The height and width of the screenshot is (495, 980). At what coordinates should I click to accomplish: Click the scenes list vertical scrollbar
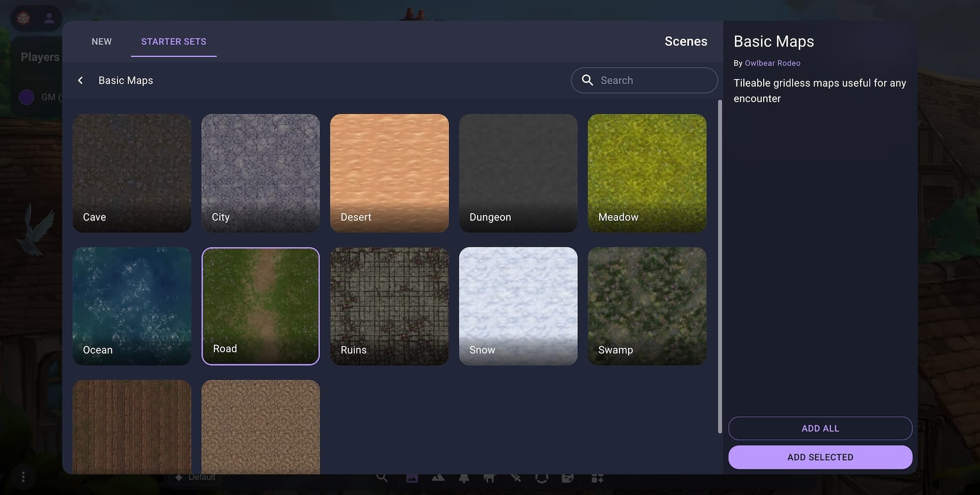pos(720,265)
